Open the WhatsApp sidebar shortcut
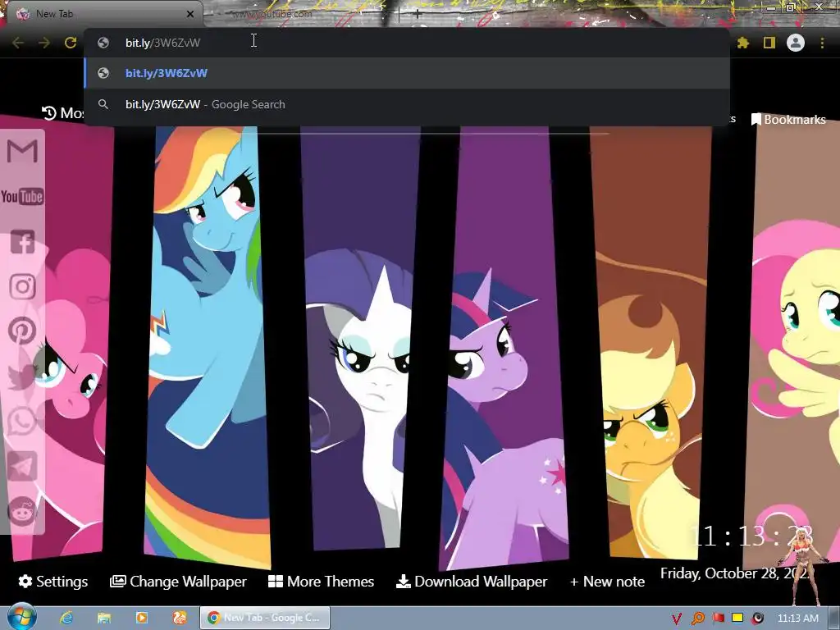840x630 pixels. pyautogui.click(x=22, y=421)
